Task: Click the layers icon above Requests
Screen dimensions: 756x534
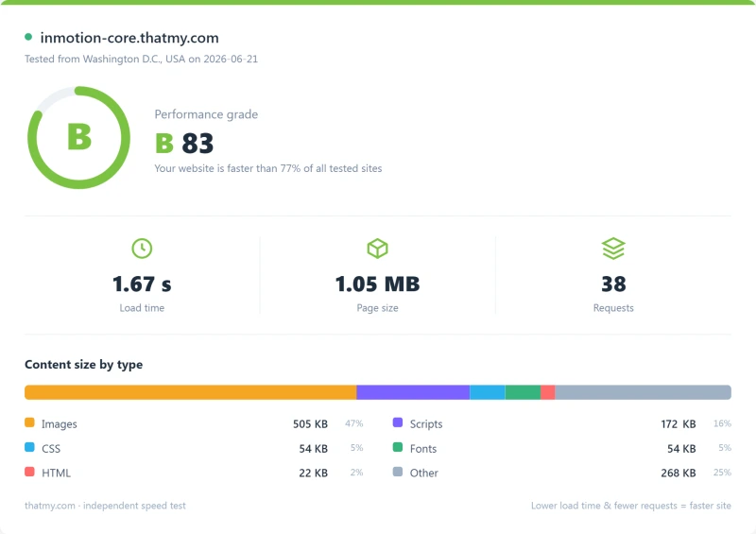Action: 613,249
